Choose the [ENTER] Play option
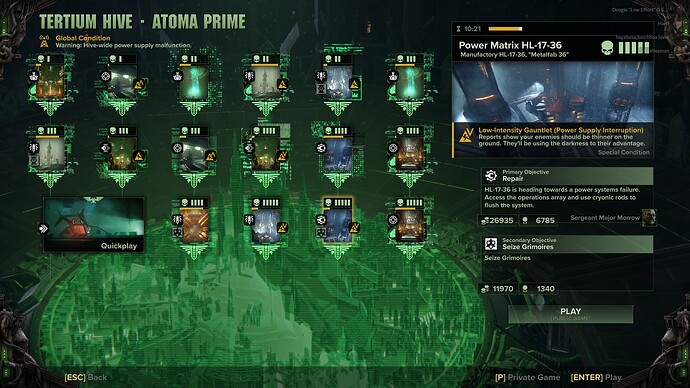 coord(596,377)
